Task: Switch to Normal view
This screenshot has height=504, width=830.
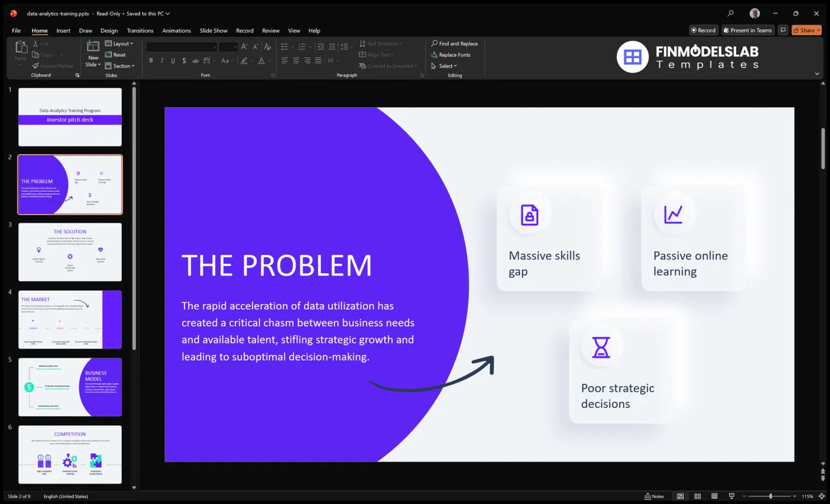Action: click(680, 496)
